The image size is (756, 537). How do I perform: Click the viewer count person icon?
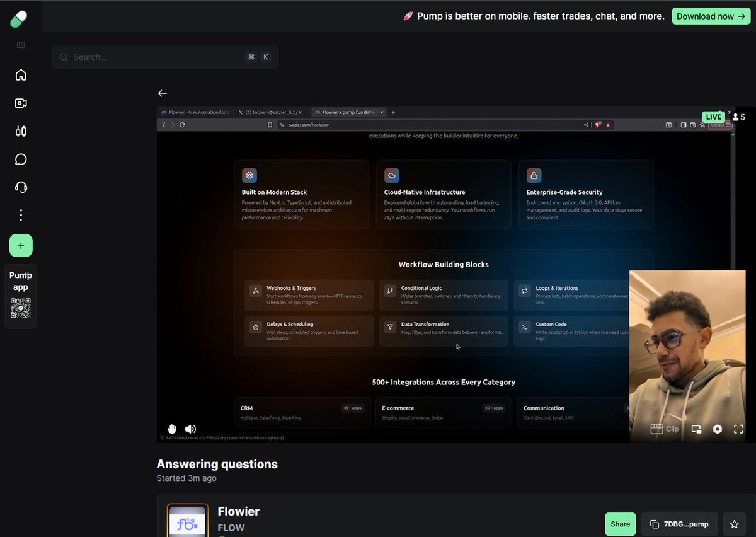[x=736, y=117]
